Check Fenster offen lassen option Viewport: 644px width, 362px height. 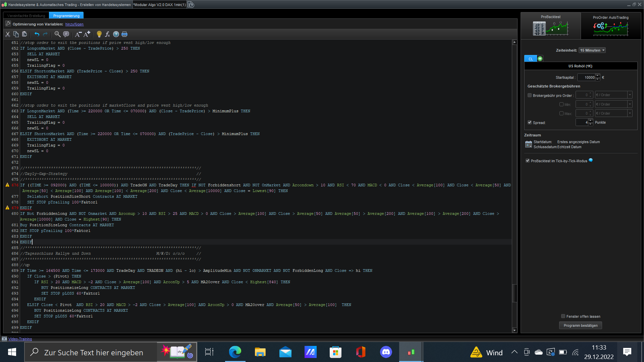(563, 316)
